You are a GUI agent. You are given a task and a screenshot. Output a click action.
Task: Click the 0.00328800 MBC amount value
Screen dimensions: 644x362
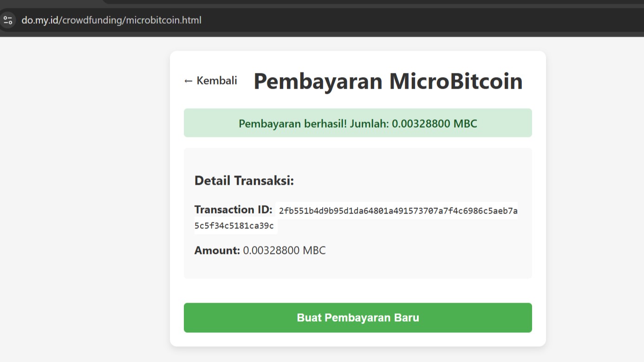tap(284, 251)
